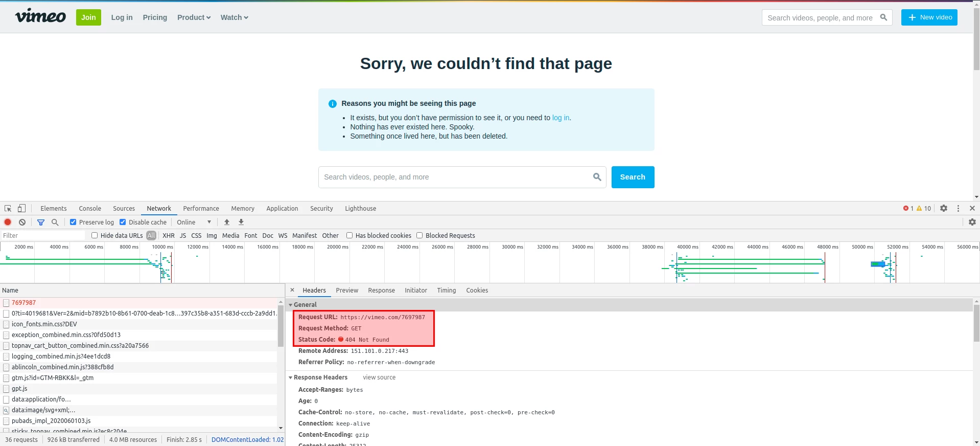The height and width of the screenshot is (446, 980).
Task: Open DevTools settings gear
Action: click(944, 208)
